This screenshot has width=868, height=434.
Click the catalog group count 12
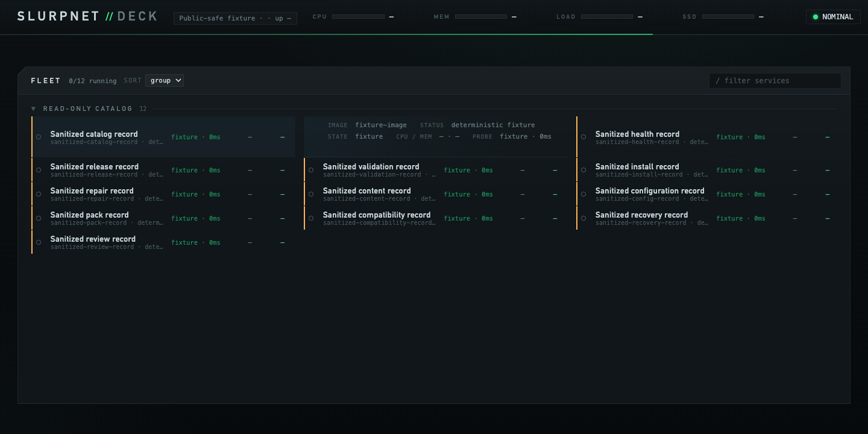point(143,109)
